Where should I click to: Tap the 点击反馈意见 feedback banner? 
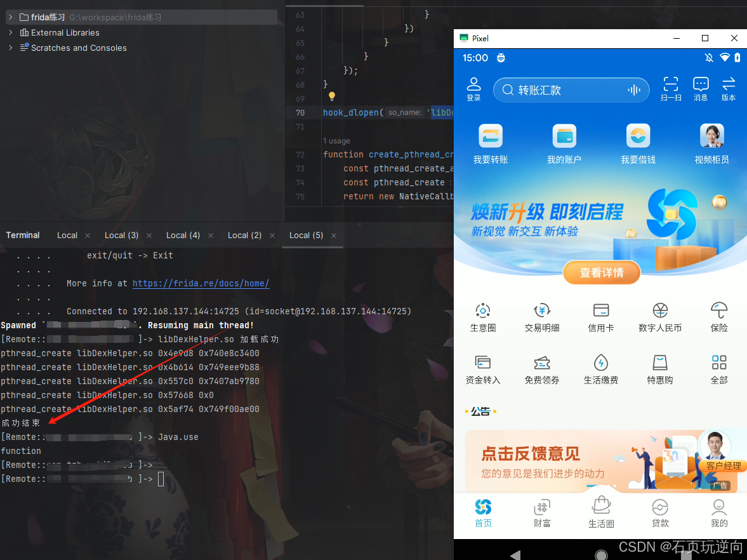[x=601, y=461]
